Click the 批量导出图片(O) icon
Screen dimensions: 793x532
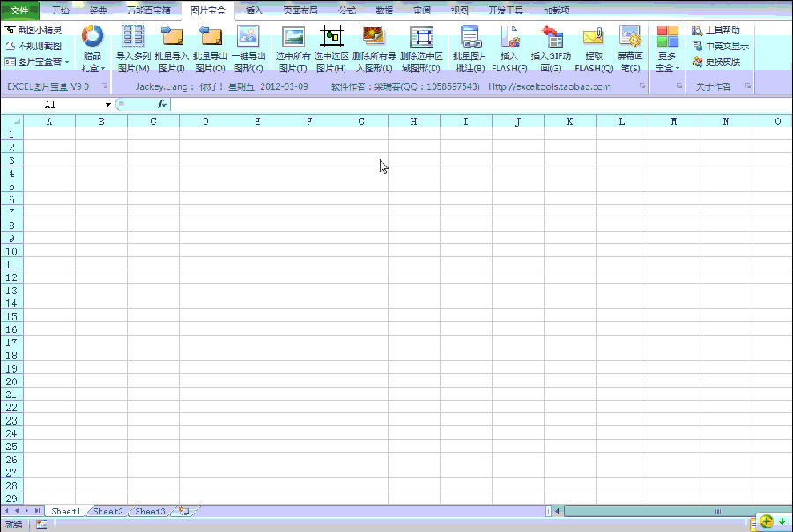coord(210,37)
